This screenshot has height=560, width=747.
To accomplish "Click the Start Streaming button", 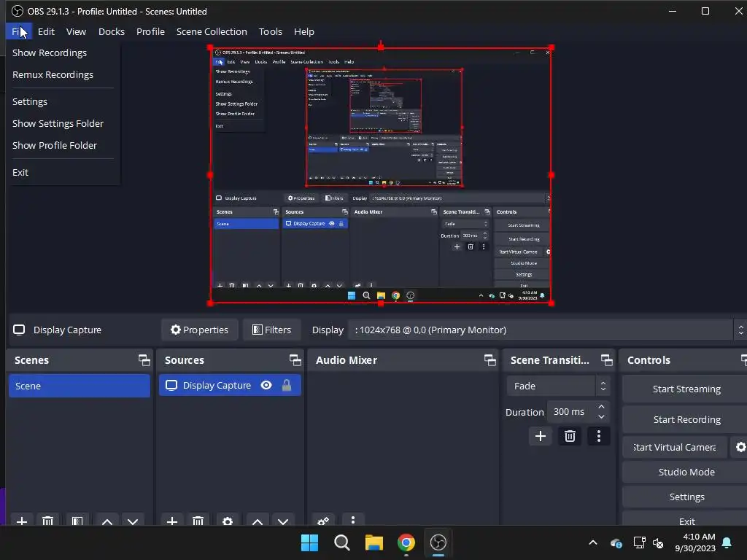I will click(x=686, y=389).
